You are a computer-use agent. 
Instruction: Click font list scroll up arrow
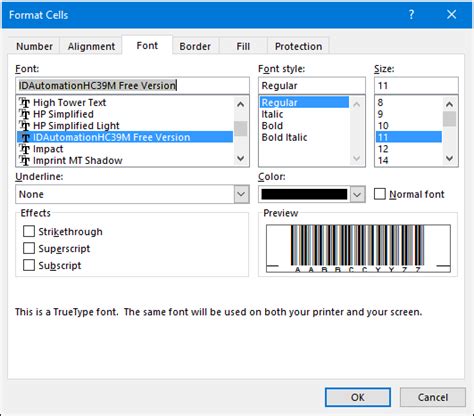pos(241,104)
